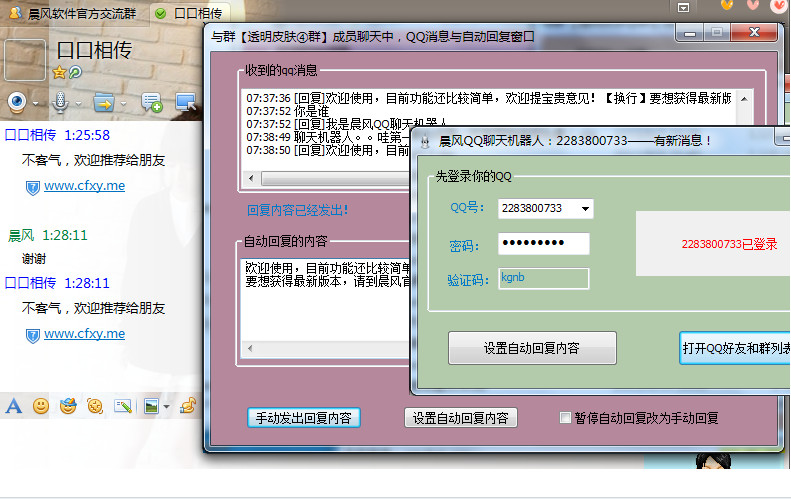Expand the send picture options arrow
This screenshot has width=791, height=499.
click(x=166, y=407)
